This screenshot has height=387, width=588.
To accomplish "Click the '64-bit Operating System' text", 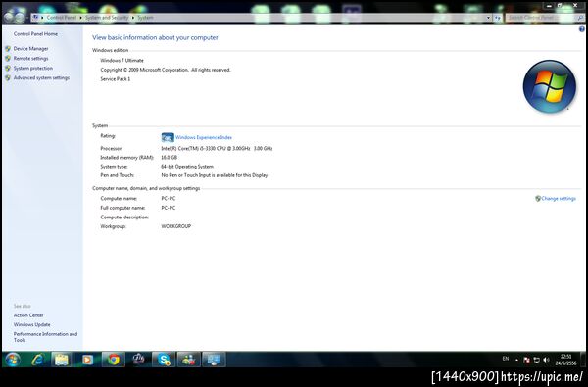I will click(x=187, y=167).
